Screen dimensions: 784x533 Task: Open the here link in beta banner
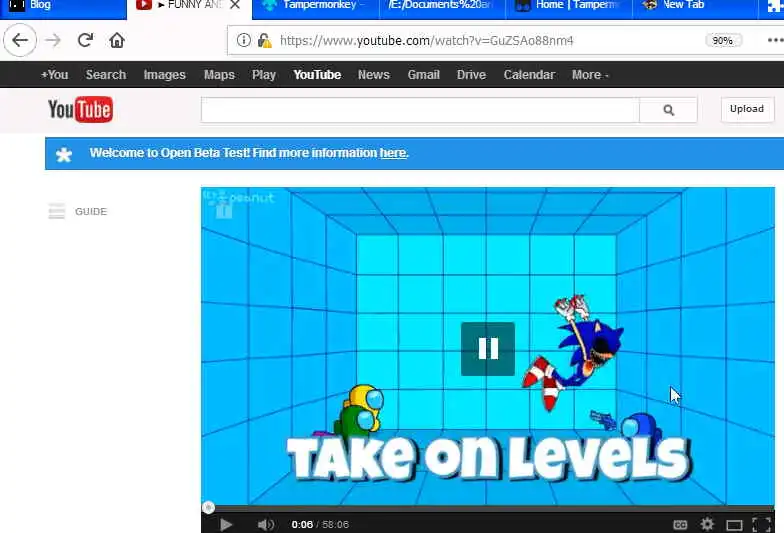click(393, 153)
